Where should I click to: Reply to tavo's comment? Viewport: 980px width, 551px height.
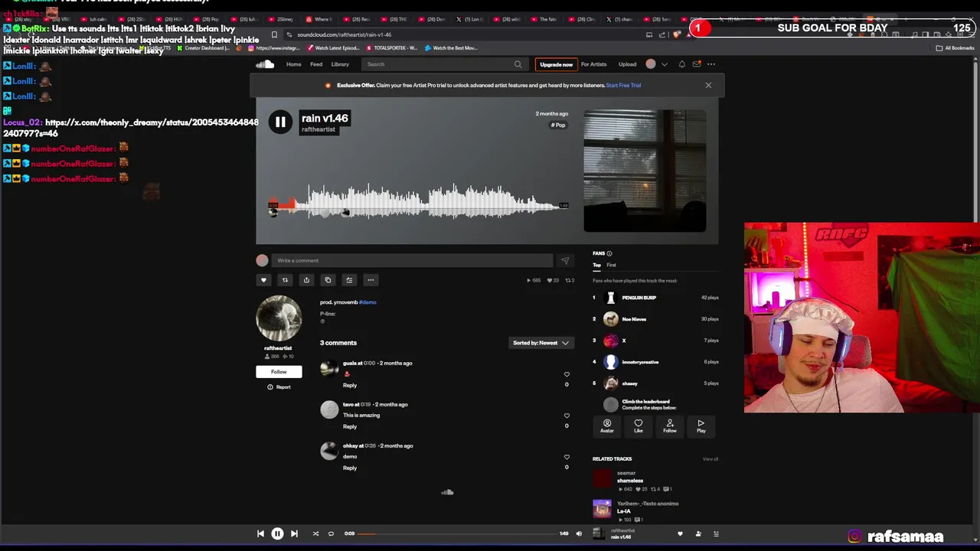pos(350,426)
